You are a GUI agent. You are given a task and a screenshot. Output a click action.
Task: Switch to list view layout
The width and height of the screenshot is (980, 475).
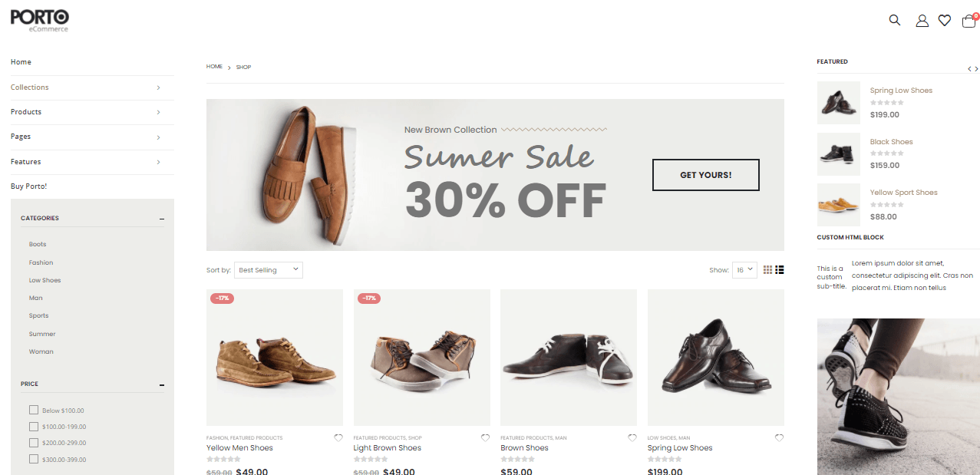[x=780, y=269]
